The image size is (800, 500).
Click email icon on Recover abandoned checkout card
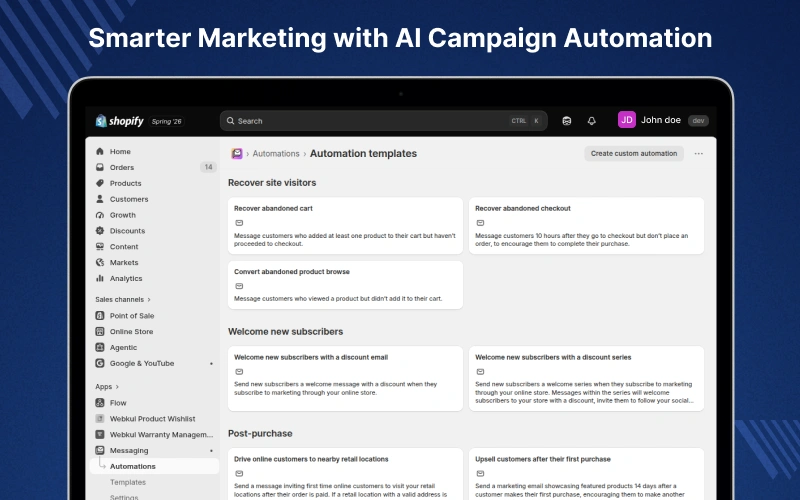pos(480,223)
